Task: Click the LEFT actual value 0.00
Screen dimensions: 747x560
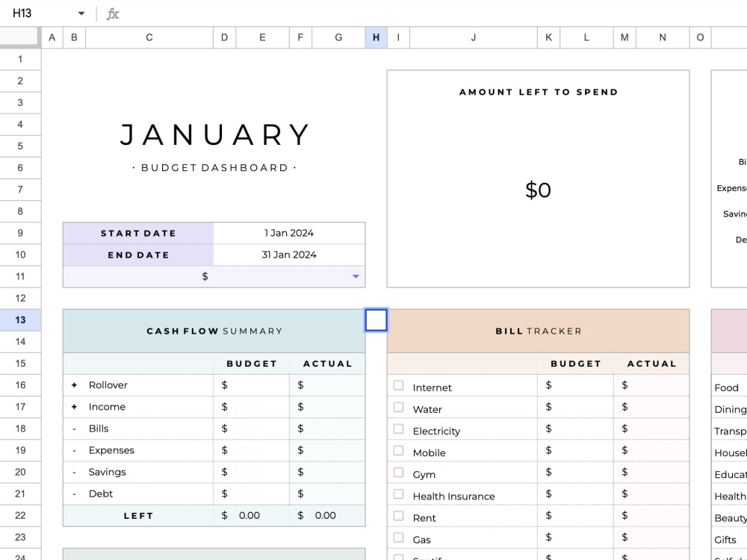Action: point(326,515)
